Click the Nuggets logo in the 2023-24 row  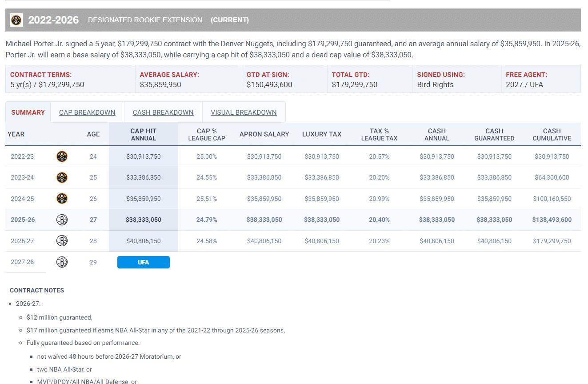click(62, 177)
